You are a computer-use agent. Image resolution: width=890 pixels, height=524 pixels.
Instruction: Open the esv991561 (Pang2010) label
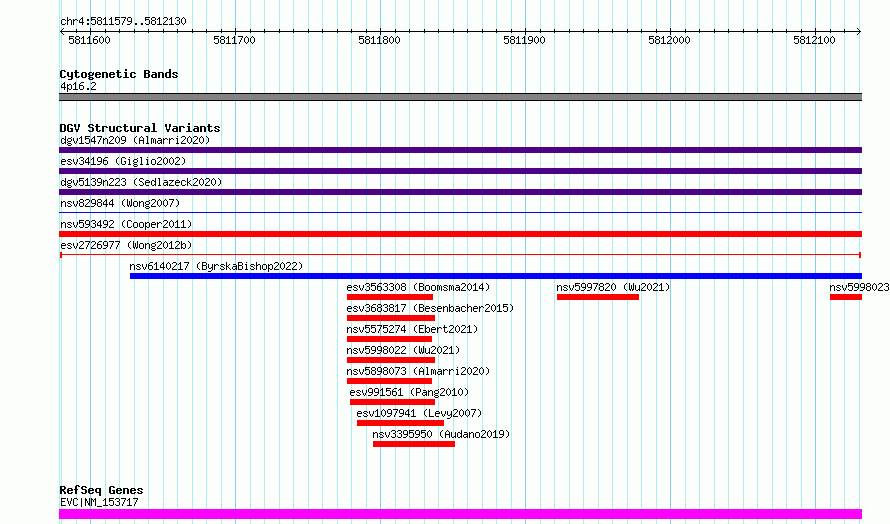tap(409, 392)
